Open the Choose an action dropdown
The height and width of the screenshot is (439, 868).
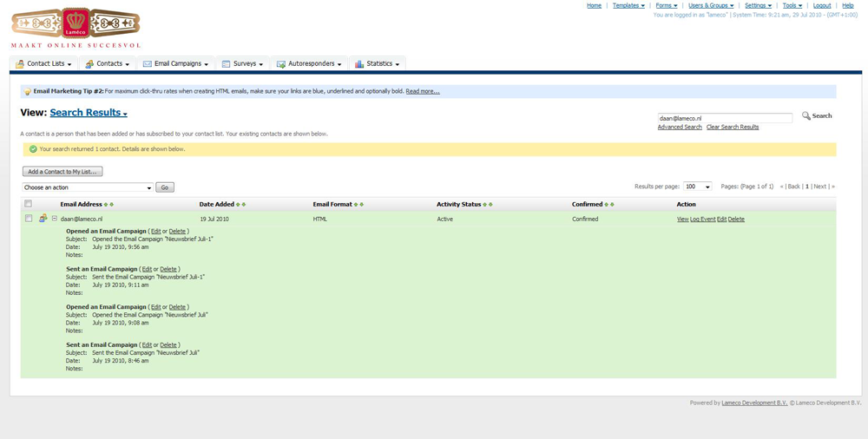click(88, 187)
